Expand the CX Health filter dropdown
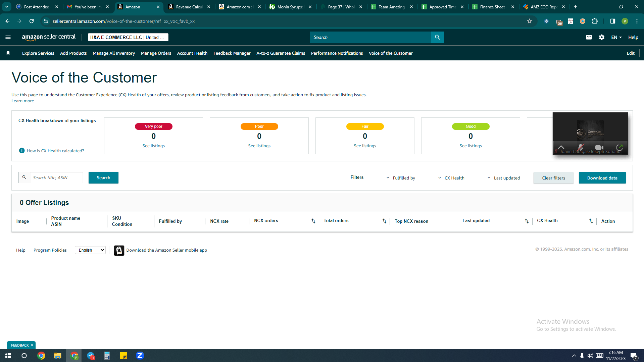The height and width of the screenshot is (362, 644). point(451,178)
